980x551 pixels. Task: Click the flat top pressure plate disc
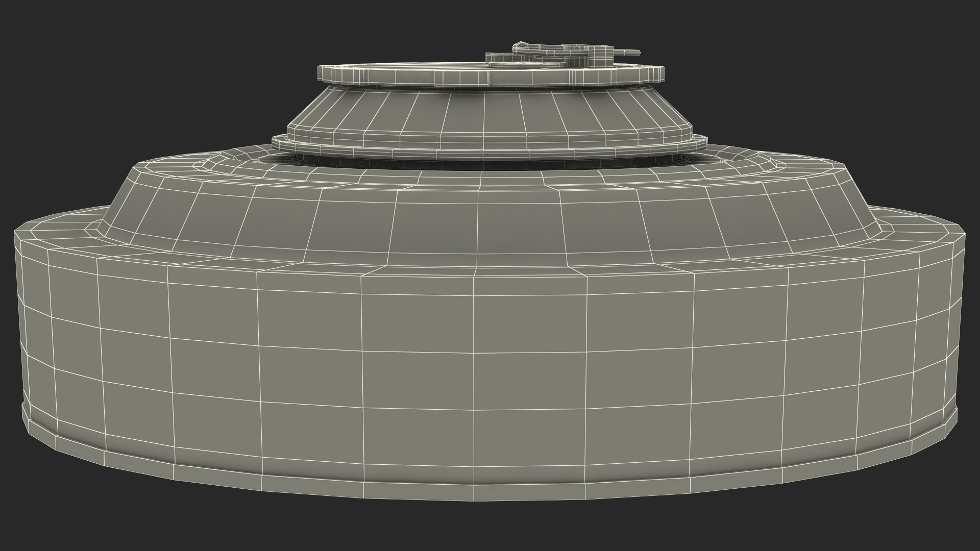point(491,74)
